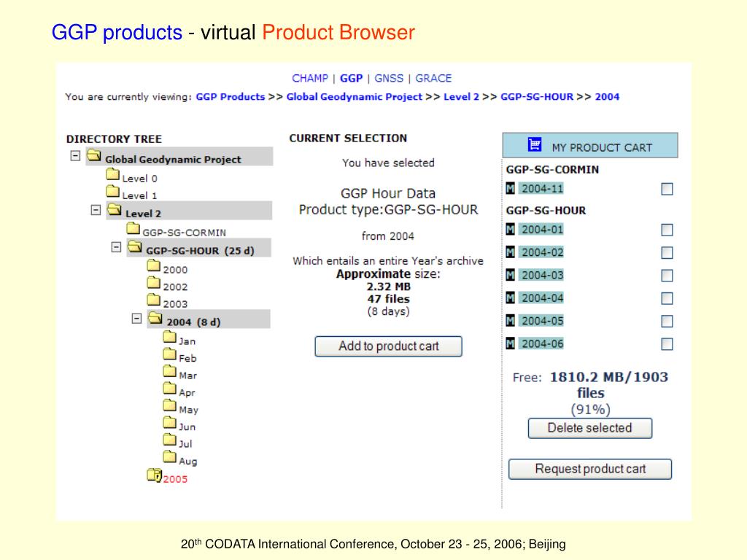747x560 pixels.
Task: Click the shopping cart icon in My Product Cart
Action: 535,144
